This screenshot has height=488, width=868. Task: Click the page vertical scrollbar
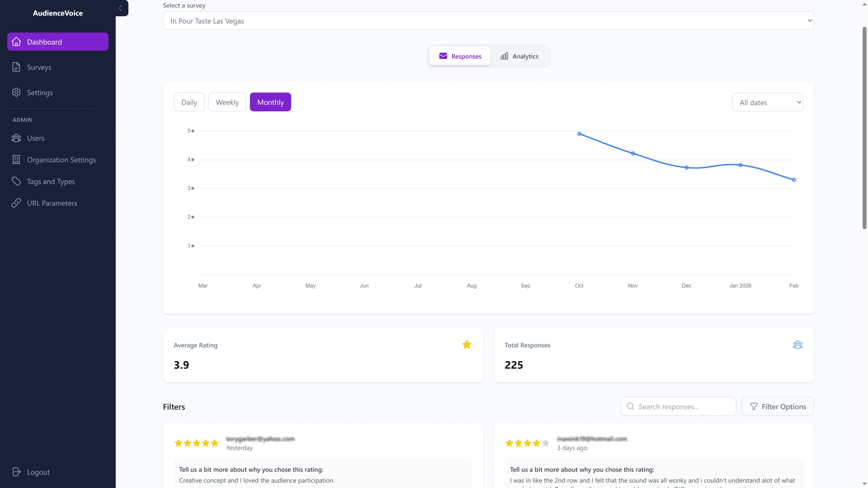coord(864,129)
